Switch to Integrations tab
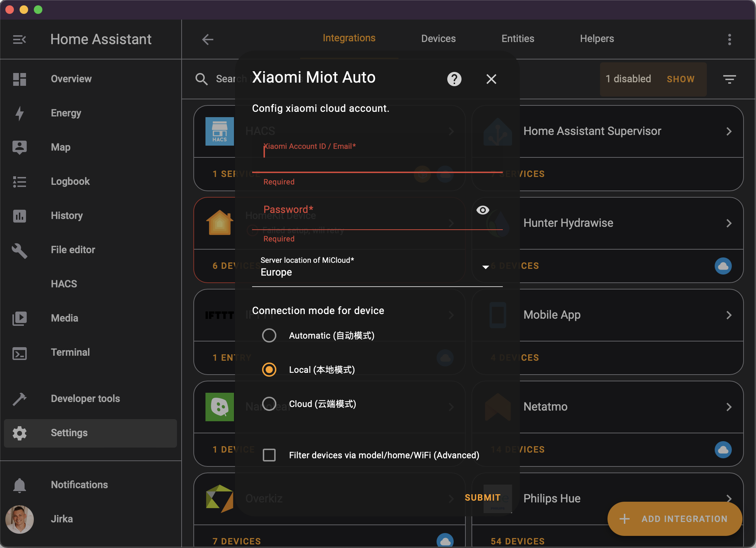Screen dimensions: 756x548 [349, 38]
